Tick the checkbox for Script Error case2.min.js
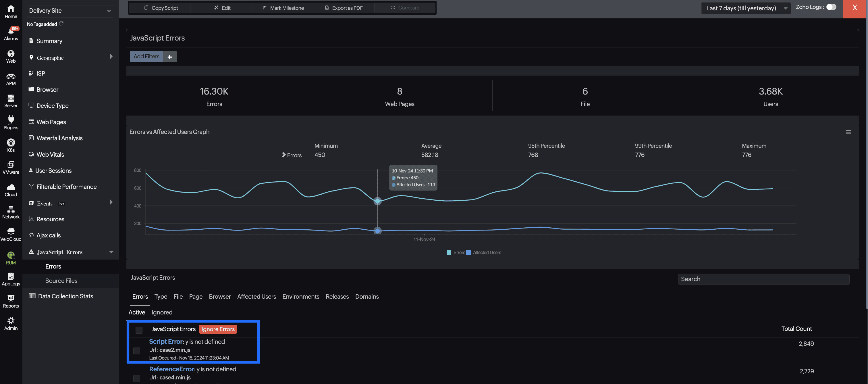Screen dimensions: 868x384 coord(137,351)
